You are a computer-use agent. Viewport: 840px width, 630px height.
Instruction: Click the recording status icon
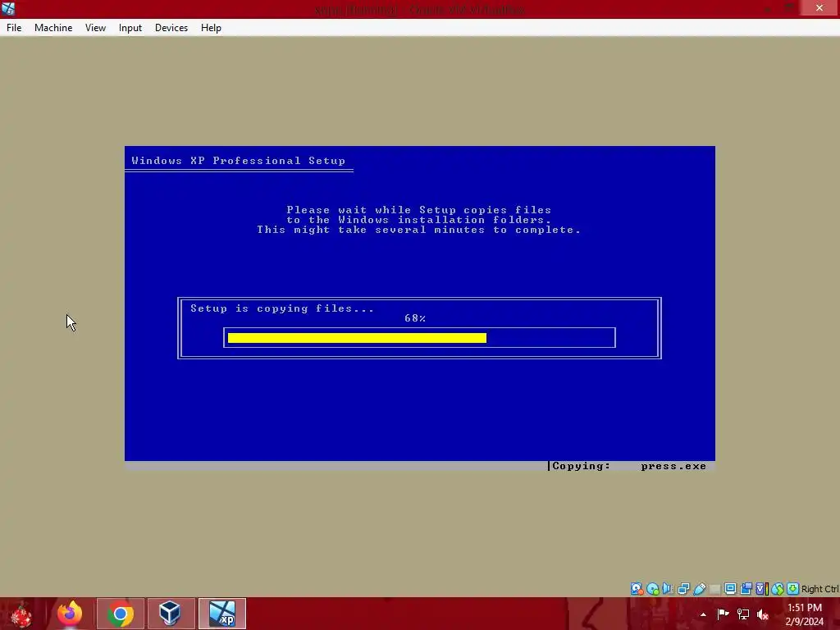click(x=746, y=589)
